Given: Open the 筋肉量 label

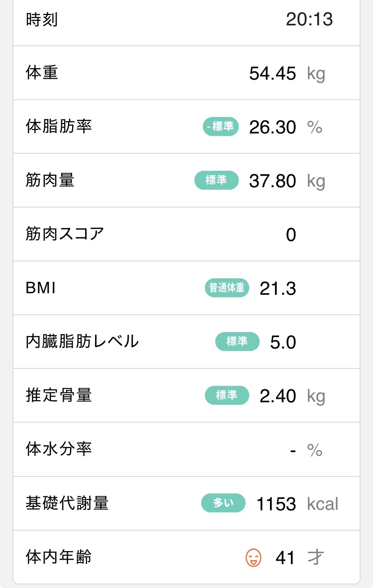Looking at the screenshot, I should point(50,180).
